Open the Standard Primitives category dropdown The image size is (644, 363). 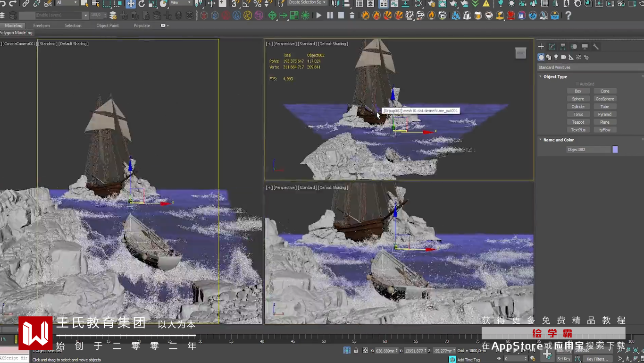590,68
